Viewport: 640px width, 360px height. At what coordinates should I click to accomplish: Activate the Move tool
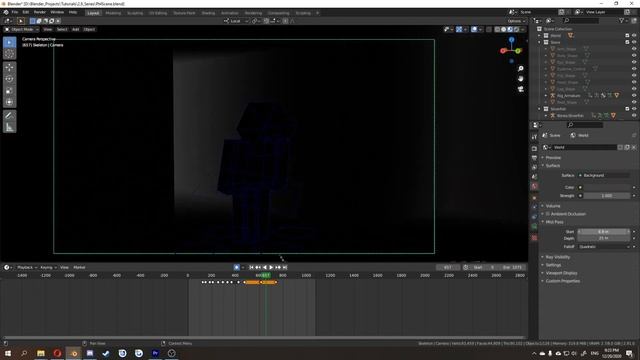tap(10, 67)
